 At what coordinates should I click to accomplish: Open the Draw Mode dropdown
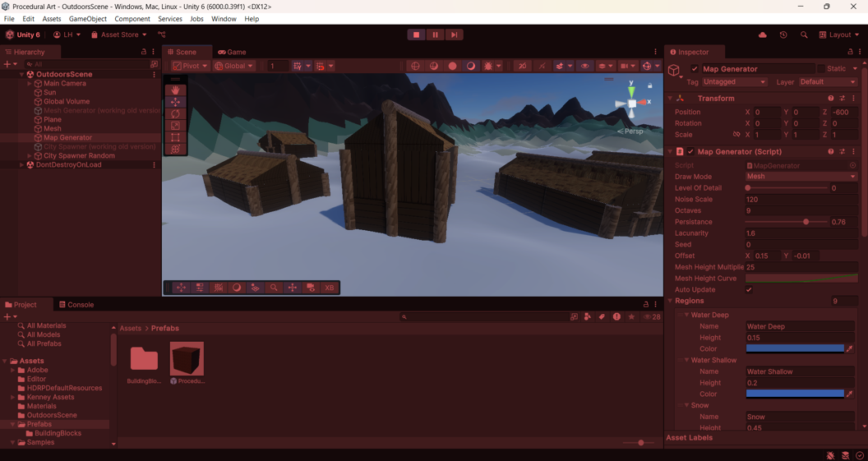[x=801, y=177]
